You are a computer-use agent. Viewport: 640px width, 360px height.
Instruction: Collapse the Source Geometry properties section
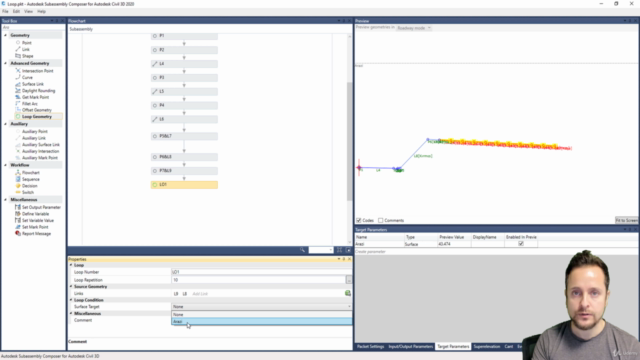pos(71,287)
